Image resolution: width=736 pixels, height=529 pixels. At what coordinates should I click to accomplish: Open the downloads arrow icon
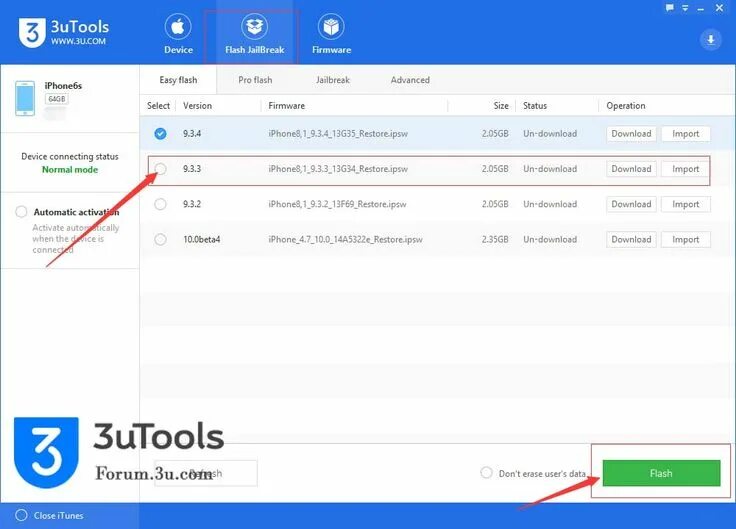pos(711,39)
